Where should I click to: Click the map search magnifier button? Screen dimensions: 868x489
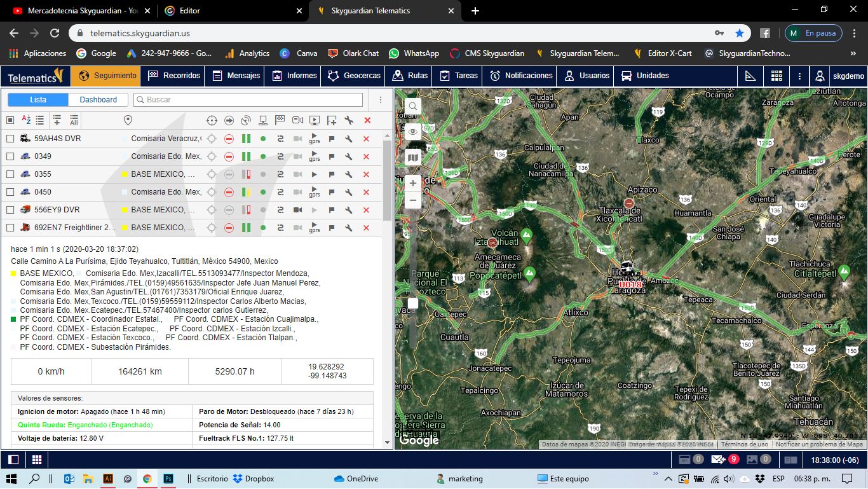[x=413, y=106]
